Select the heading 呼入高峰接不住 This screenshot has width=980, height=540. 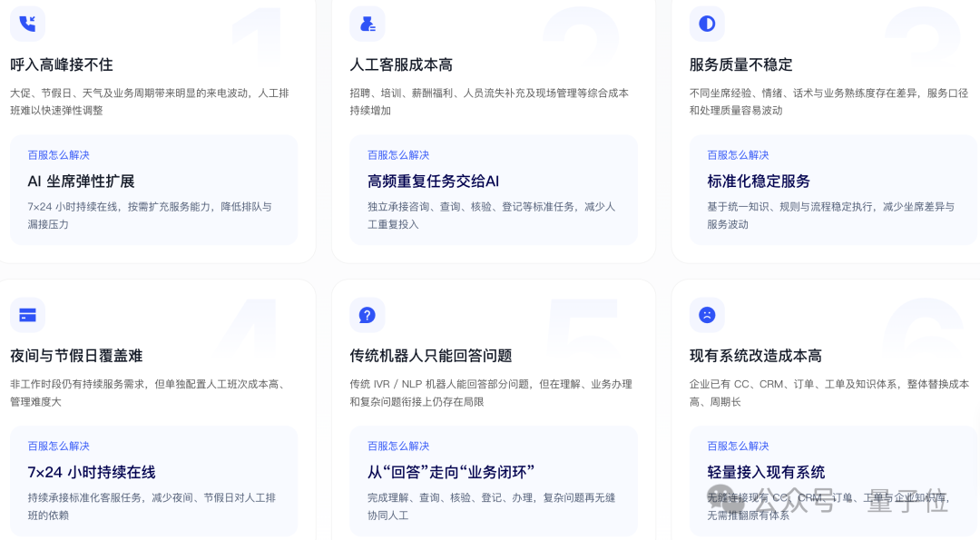pos(62,65)
